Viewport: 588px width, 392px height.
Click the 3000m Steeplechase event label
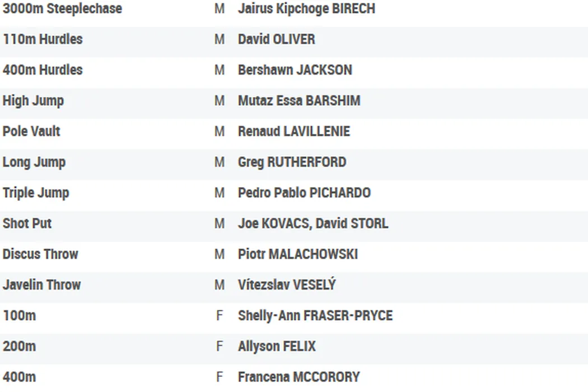tap(62, 9)
